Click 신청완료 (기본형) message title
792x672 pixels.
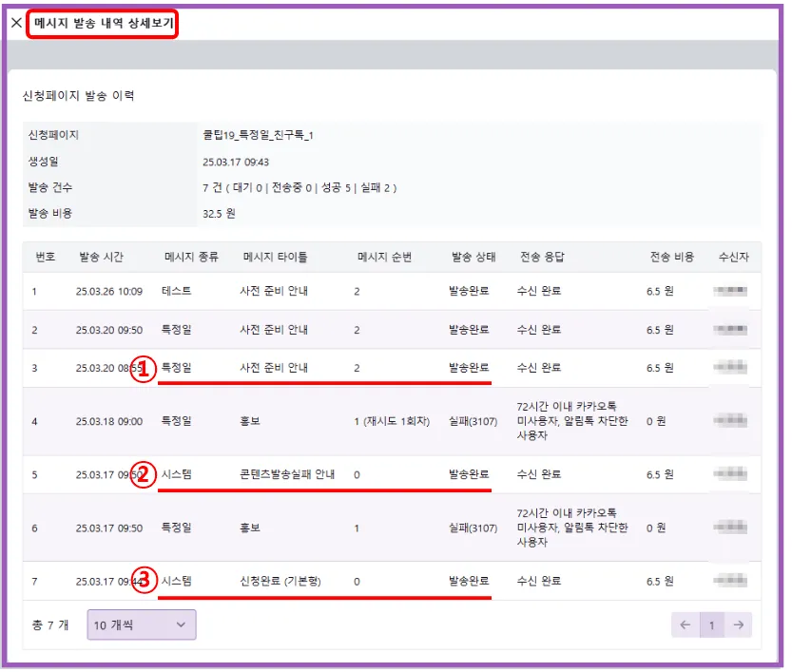[x=280, y=581]
